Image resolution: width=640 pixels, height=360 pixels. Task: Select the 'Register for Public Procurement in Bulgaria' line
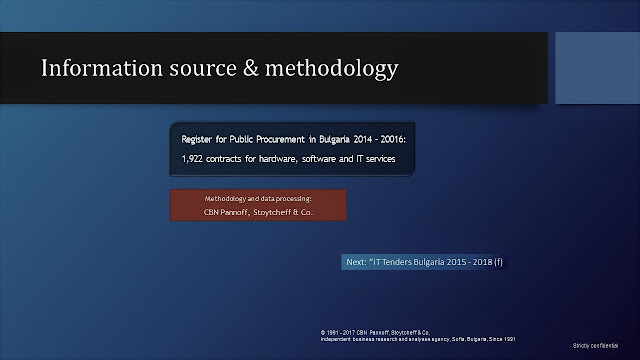pos(293,140)
